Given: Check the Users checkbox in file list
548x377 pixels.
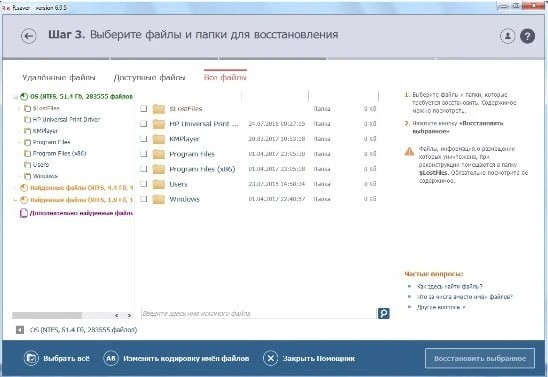Looking at the screenshot, I should coord(144,184).
